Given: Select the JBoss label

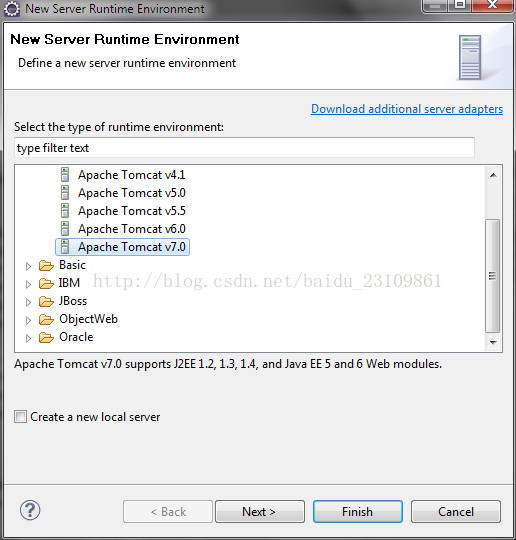Looking at the screenshot, I should (73, 301).
